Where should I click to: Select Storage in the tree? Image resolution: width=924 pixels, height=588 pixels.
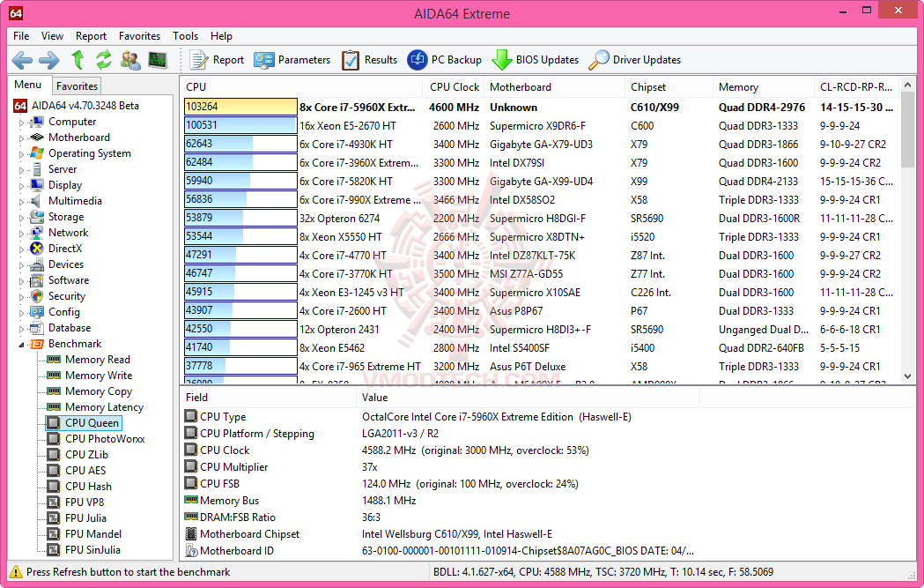pos(66,217)
